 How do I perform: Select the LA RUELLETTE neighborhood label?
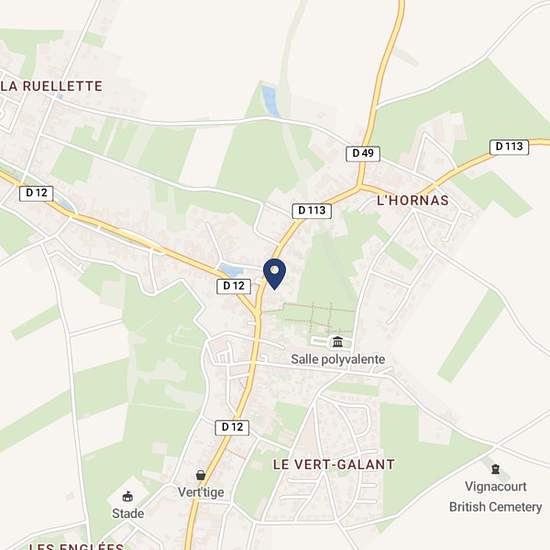click(51, 86)
